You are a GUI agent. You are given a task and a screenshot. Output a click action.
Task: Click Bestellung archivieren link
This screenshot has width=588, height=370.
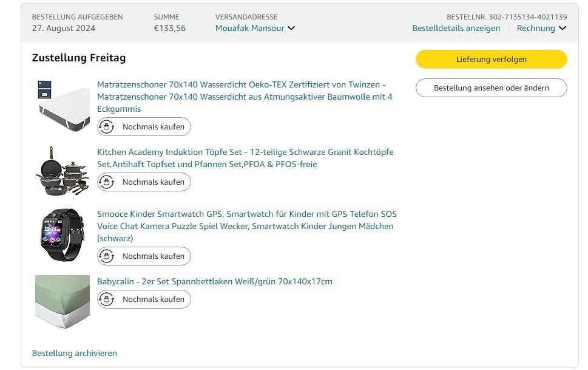coord(75,353)
